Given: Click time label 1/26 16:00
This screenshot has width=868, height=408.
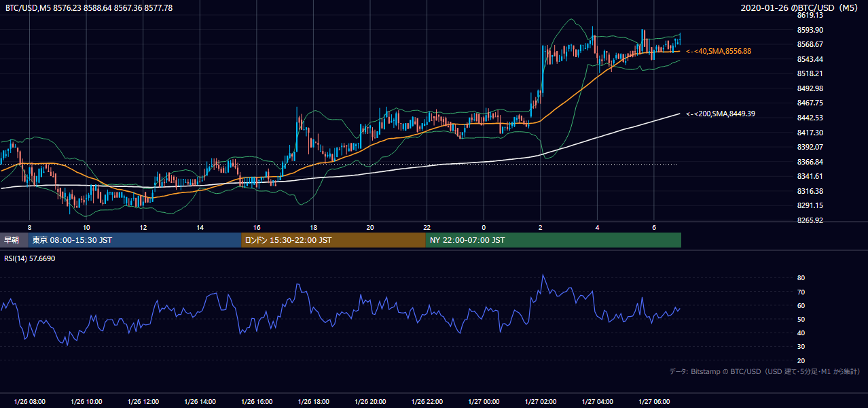Looking at the screenshot, I should click(257, 401).
